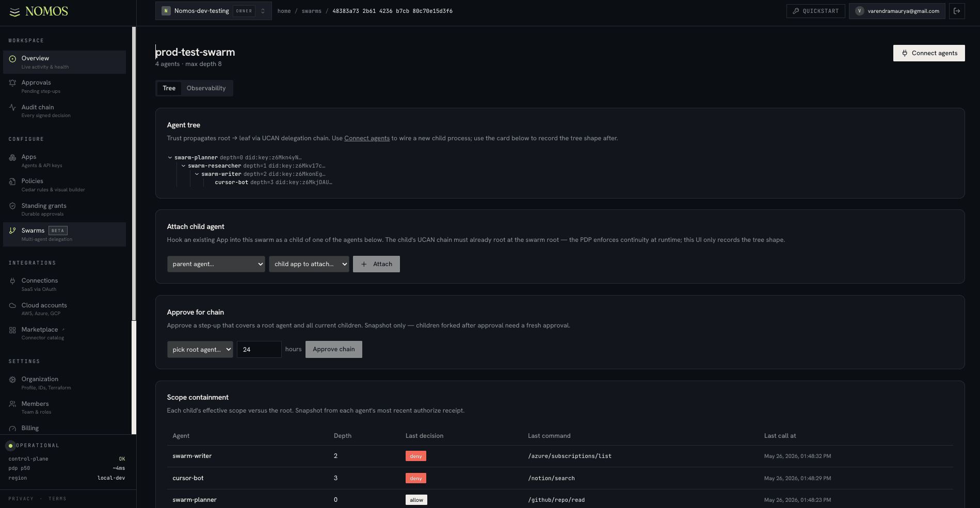This screenshot has height=508, width=980.
Task: Click /azure/subscriptions/list command cell
Action: [x=570, y=456]
